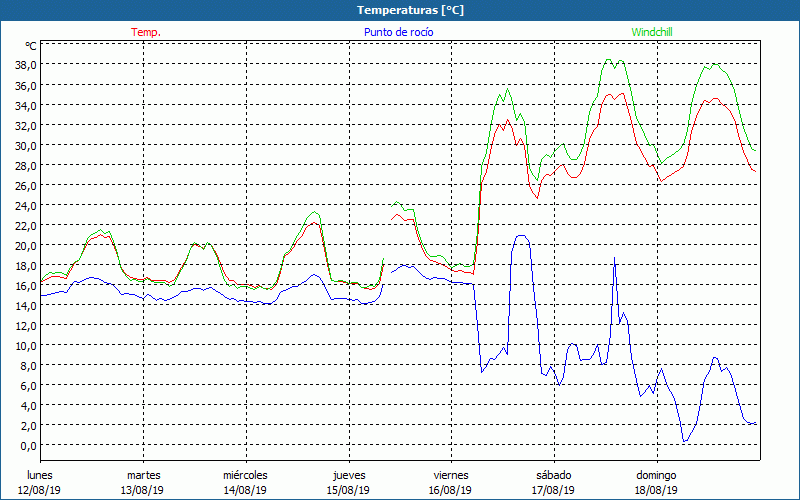800x500 pixels.
Task: Click the '38,0' y-axis value
Action: point(27,65)
